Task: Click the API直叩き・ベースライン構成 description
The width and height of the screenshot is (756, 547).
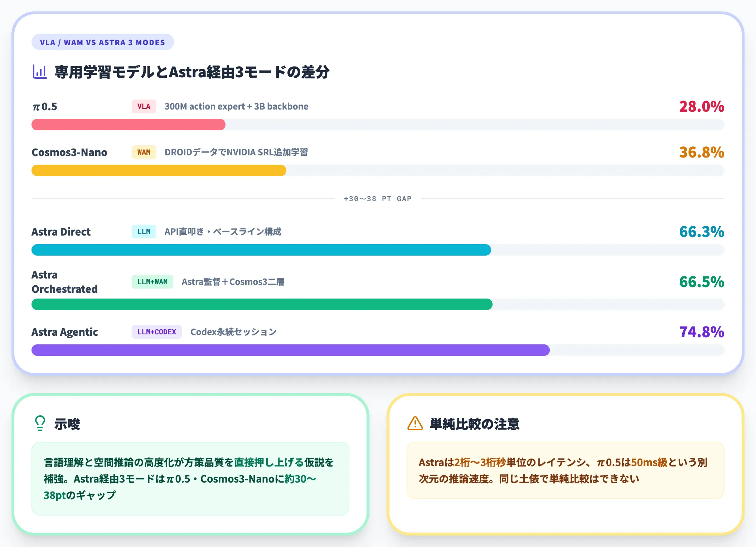Action: [x=223, y=232]
